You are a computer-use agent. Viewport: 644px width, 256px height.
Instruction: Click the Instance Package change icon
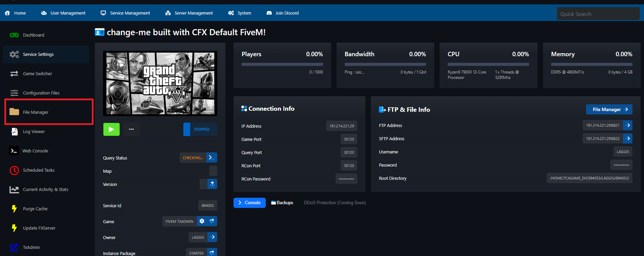212,252
